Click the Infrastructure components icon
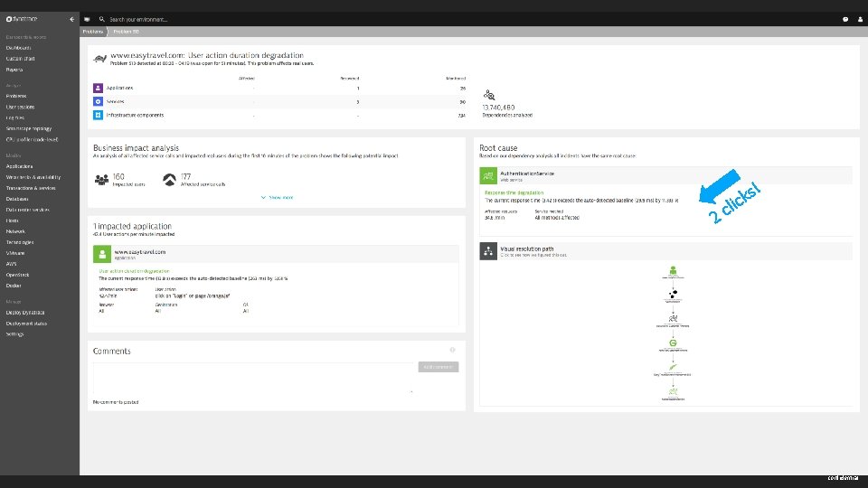Screen dimensions: 868x488 click(98, 115)
